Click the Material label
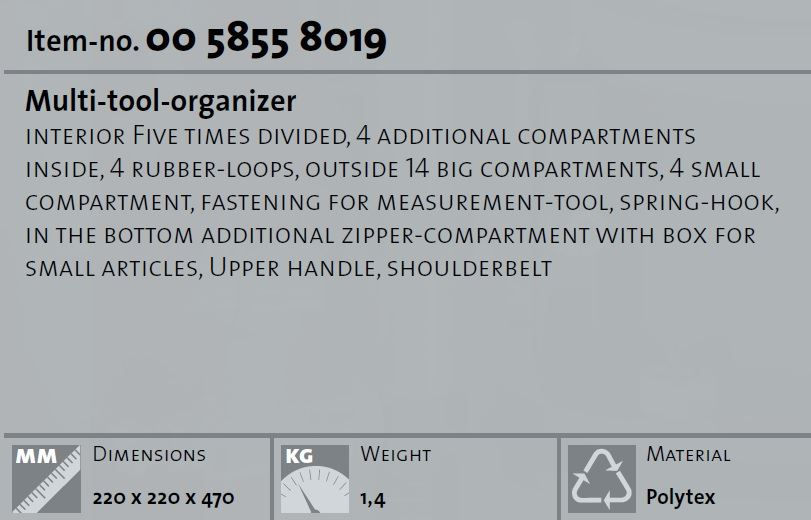 click(x=688, y=454)
